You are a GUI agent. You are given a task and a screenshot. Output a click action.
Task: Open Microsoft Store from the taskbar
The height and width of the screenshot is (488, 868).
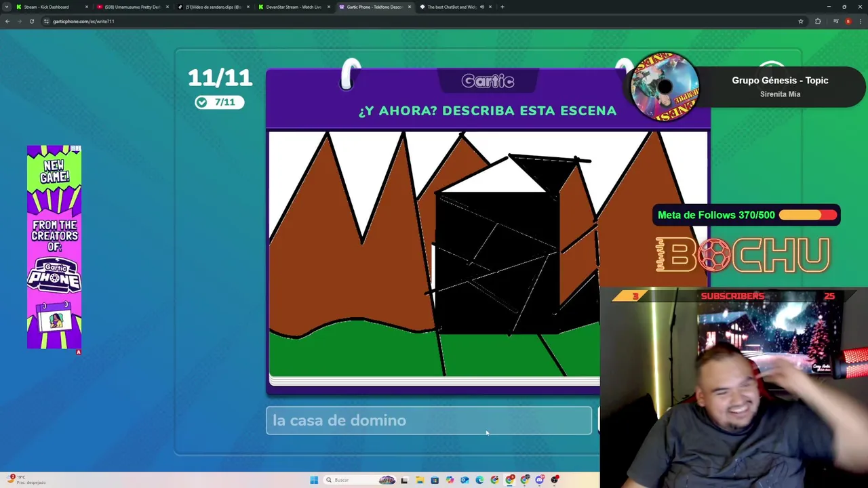click(435, 480)
